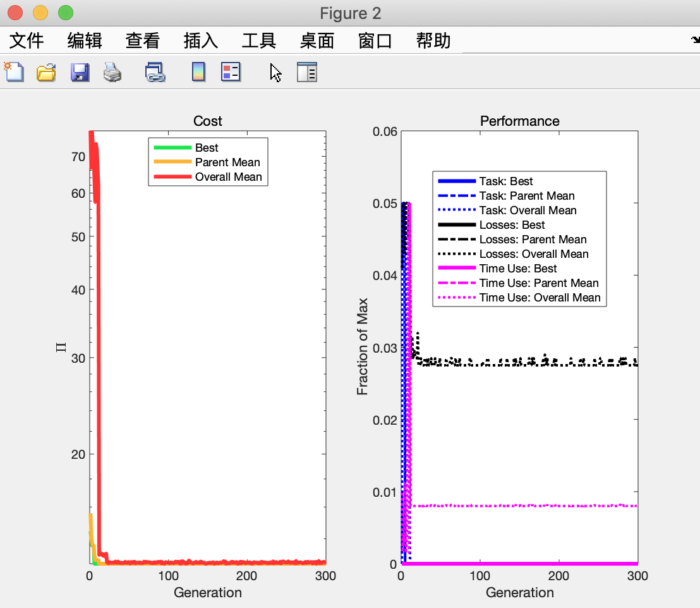Viewport: 700px width, 608px height.
Task: Click the Open File folder icon
Action: pos(46,73)
